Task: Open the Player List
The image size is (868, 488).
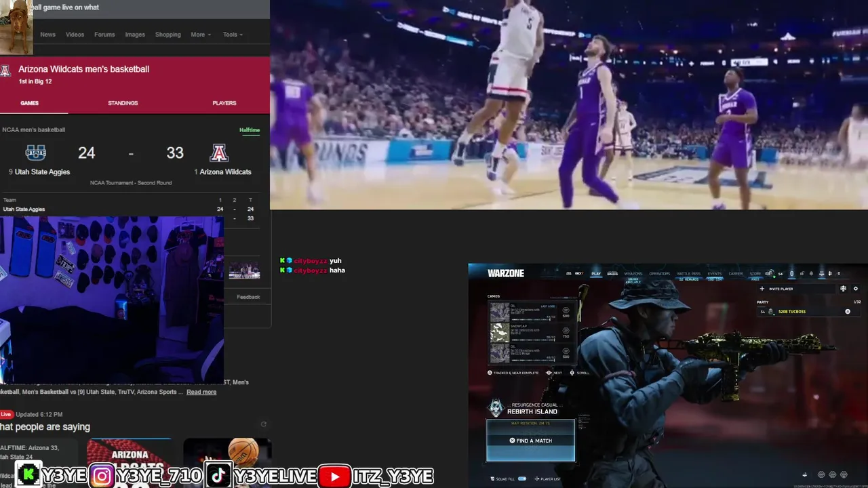Action: (547, 479)
